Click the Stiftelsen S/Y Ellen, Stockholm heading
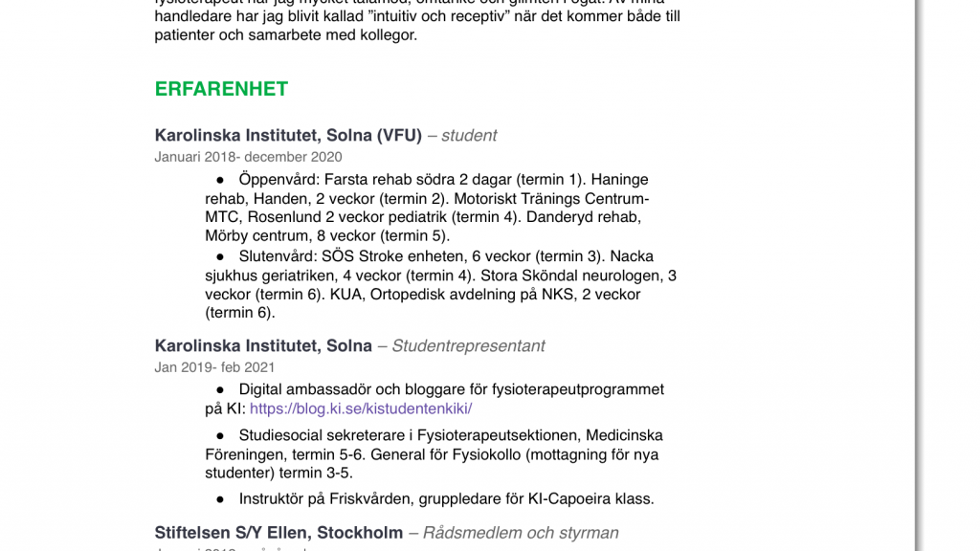This screenshot has height=551, width=980. point(278,533)
